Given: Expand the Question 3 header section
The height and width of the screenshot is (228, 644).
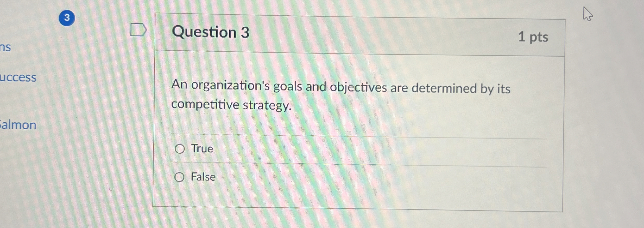Looking at the screenshot, I should pyautogui.click(x=211, y=32).
